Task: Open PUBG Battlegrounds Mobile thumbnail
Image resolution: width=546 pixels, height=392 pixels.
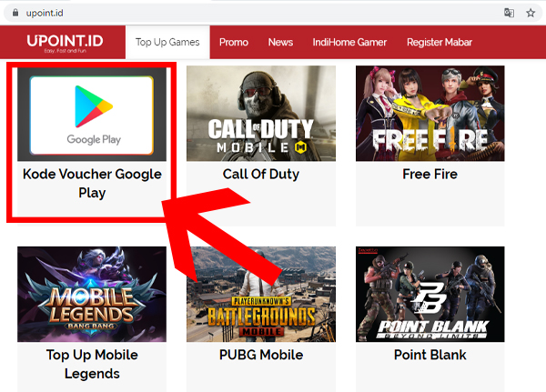Action: (261, 294)
